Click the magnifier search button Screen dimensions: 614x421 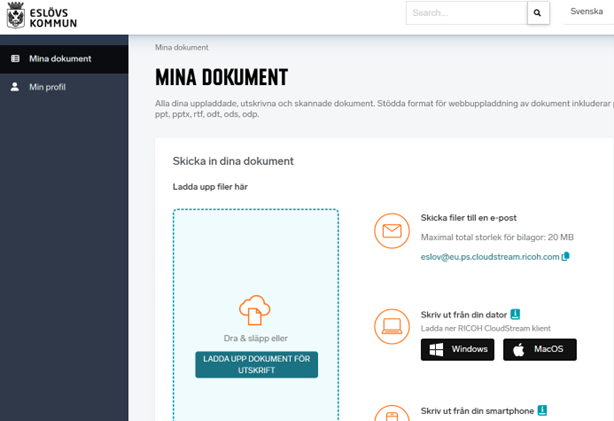tap(537, 13)
